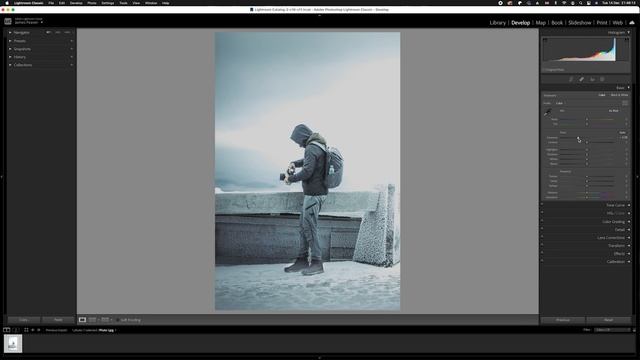
Task: Toggle shadow clipping indicator in histogram
Action: pyautogui.click(x=545, y=40)
